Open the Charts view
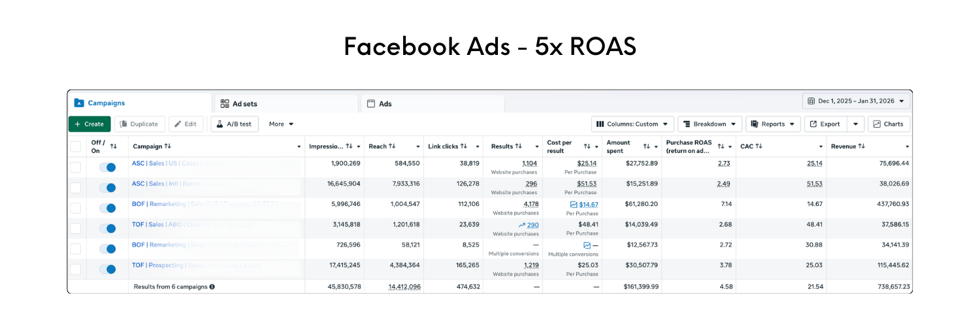This screenshot has height=327, width=980. point(889,124)
